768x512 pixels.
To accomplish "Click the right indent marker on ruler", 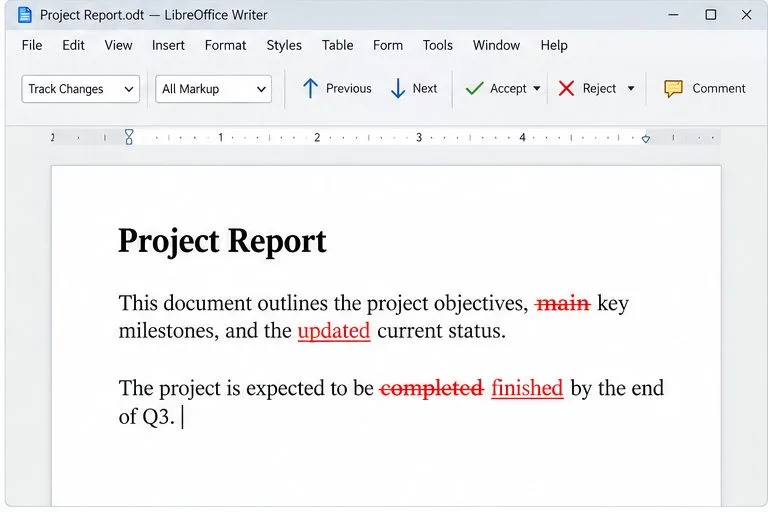I will [x=646, y=139].
